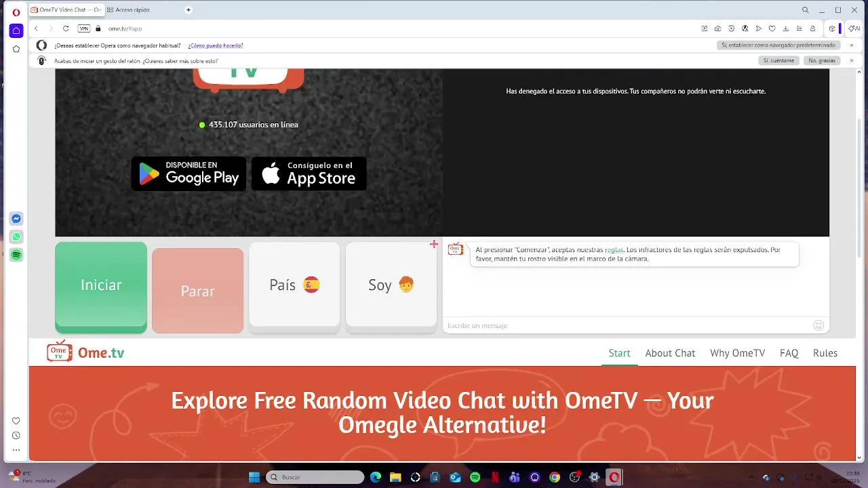
Task: Take a snapshot with the camera icon
Action: coord(717,28)
